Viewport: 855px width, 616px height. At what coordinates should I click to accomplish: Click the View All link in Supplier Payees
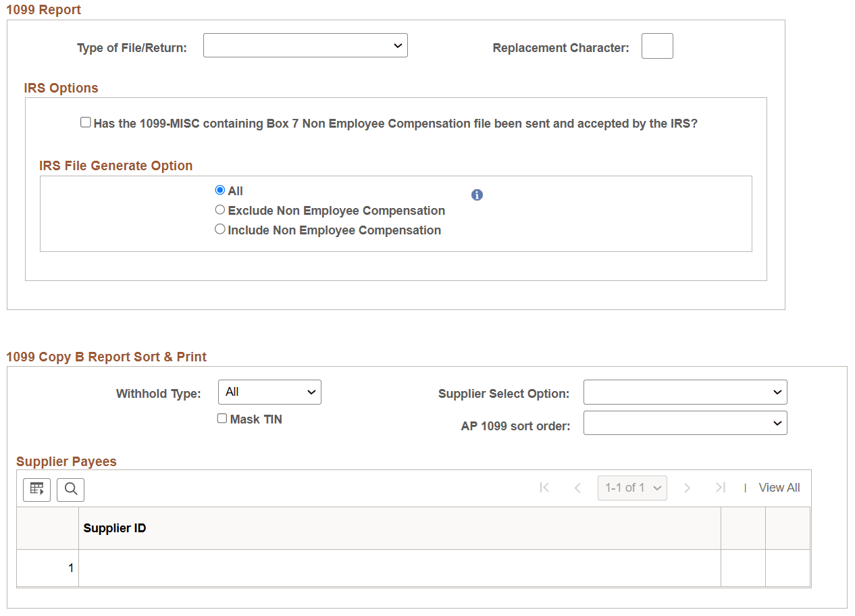point(779,487)
